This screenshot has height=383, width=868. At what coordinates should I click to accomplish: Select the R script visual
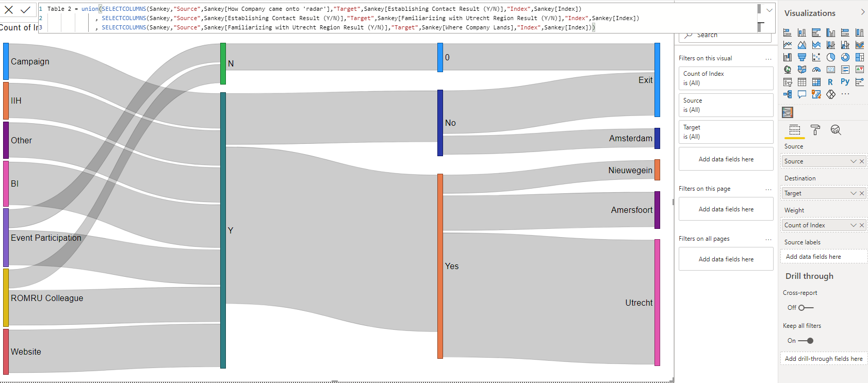[831, 82]
